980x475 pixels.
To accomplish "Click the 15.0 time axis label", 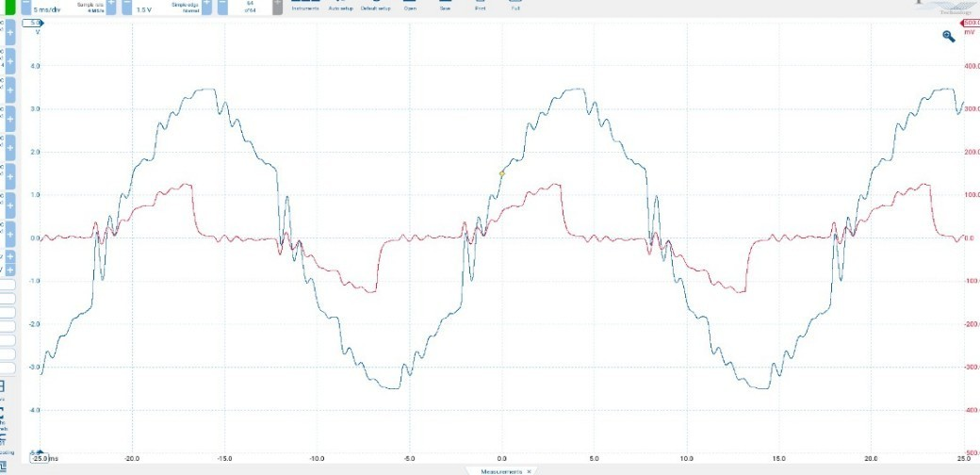I will [x=778, y=458].
